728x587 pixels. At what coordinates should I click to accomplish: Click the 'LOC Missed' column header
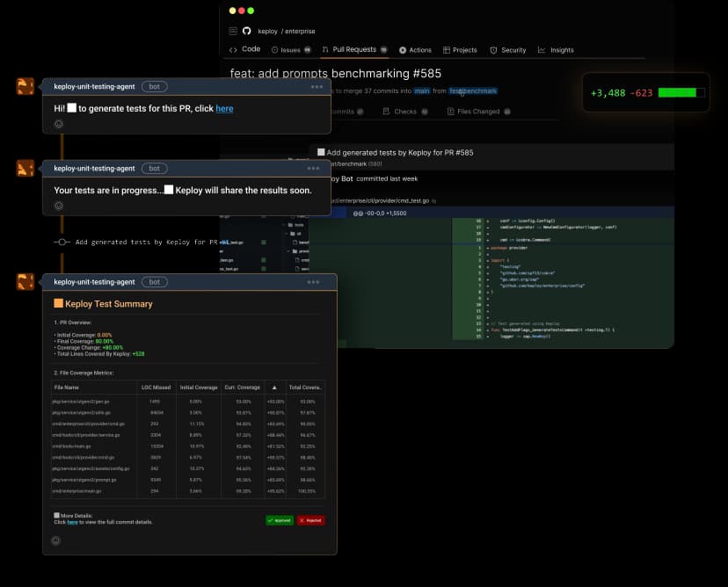pos(156,388)
